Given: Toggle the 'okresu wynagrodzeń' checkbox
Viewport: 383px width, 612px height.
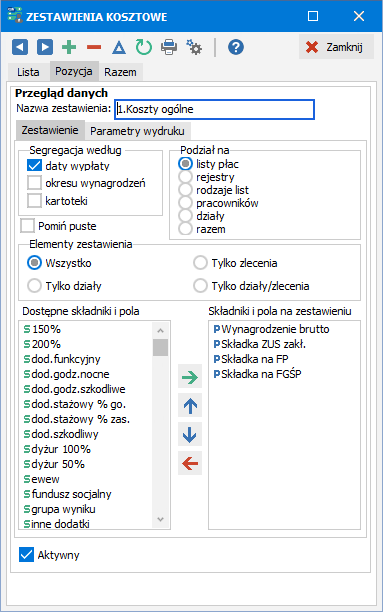Looking at the screenshot, I should tap(34, 183).
